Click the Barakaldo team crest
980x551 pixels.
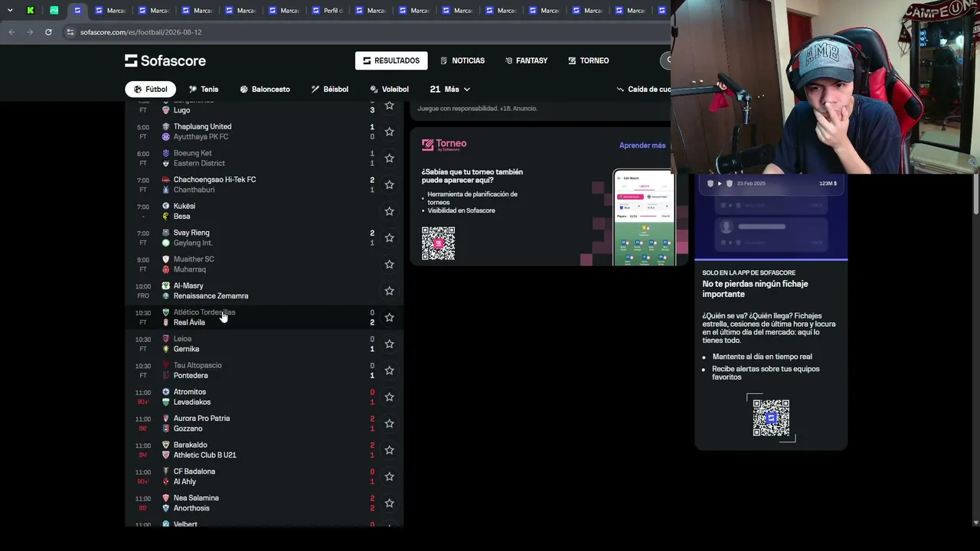(165, 445)
